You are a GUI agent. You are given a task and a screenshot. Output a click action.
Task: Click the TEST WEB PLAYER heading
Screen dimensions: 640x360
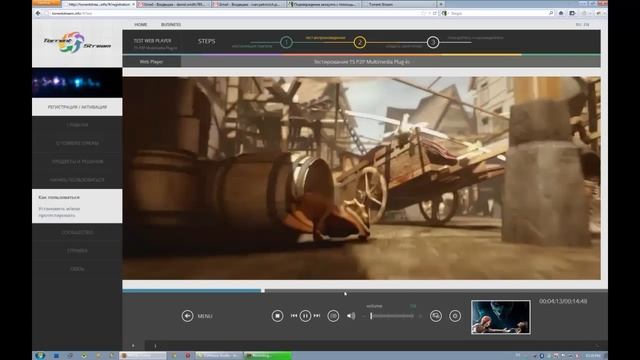point(153,40)
